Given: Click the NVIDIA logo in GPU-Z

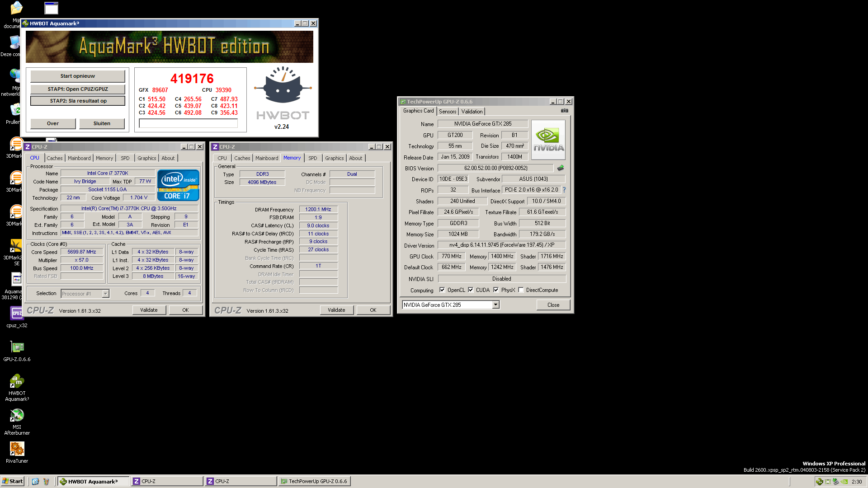Looking at the screenshot, I should [x=548, y=140].
